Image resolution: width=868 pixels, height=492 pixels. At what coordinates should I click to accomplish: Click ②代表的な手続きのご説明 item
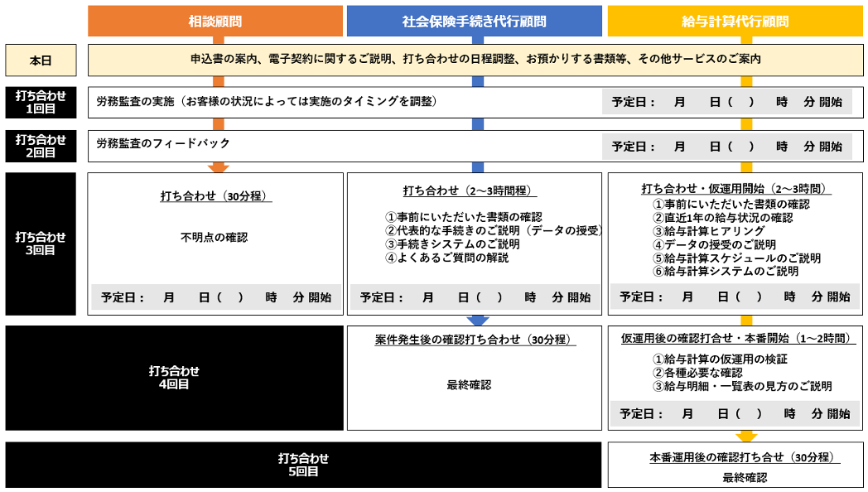(x=494, y=230)
